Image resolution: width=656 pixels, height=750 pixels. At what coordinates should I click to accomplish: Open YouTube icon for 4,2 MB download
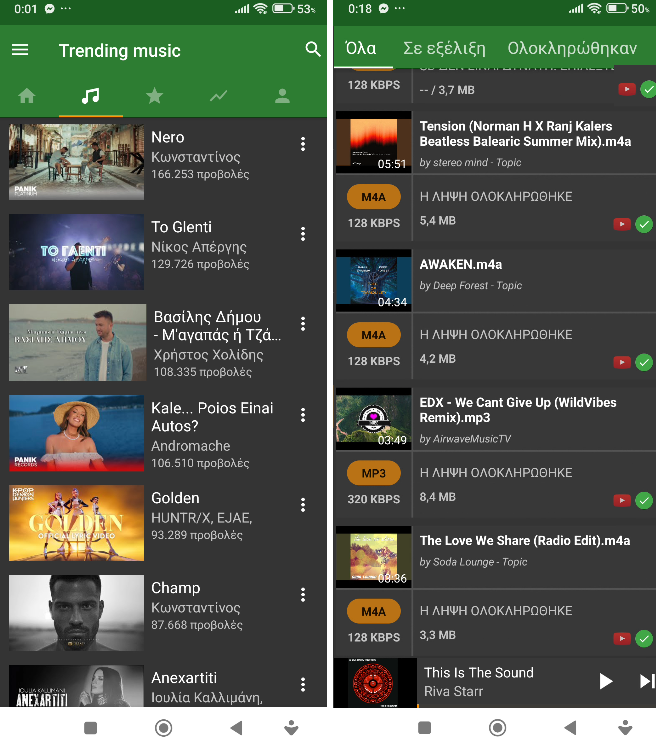[622, 362]
